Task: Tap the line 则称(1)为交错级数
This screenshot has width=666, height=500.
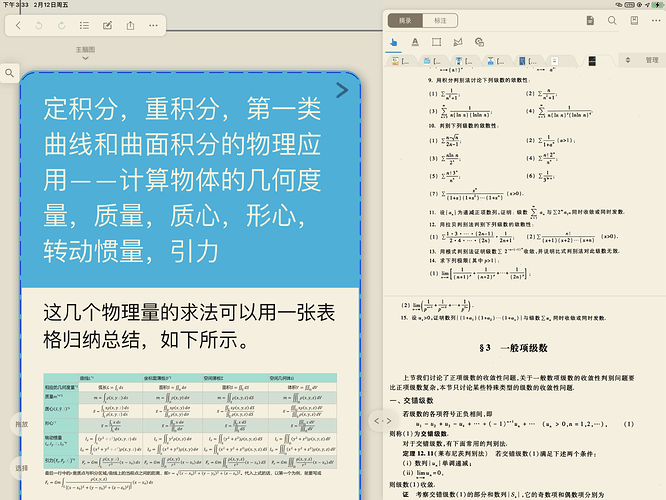Action: click(418, 434)
